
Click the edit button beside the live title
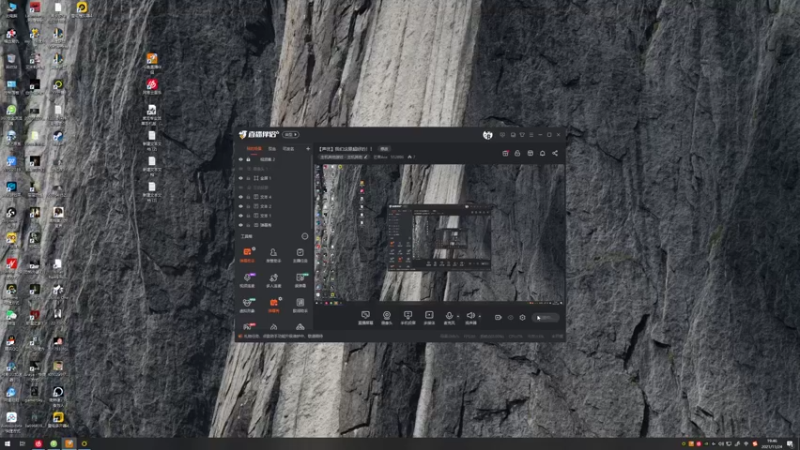[x=384, y=149]
